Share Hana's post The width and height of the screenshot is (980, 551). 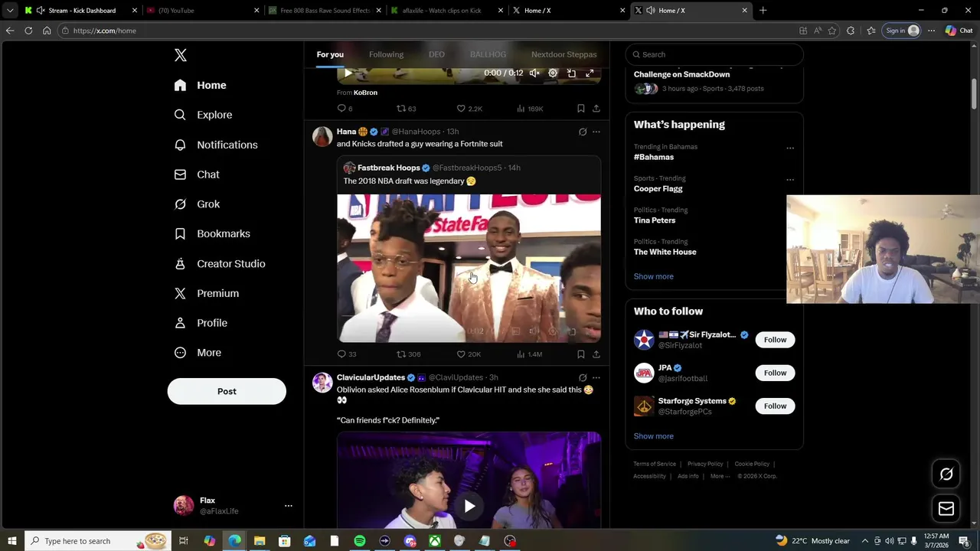(596, 354)
